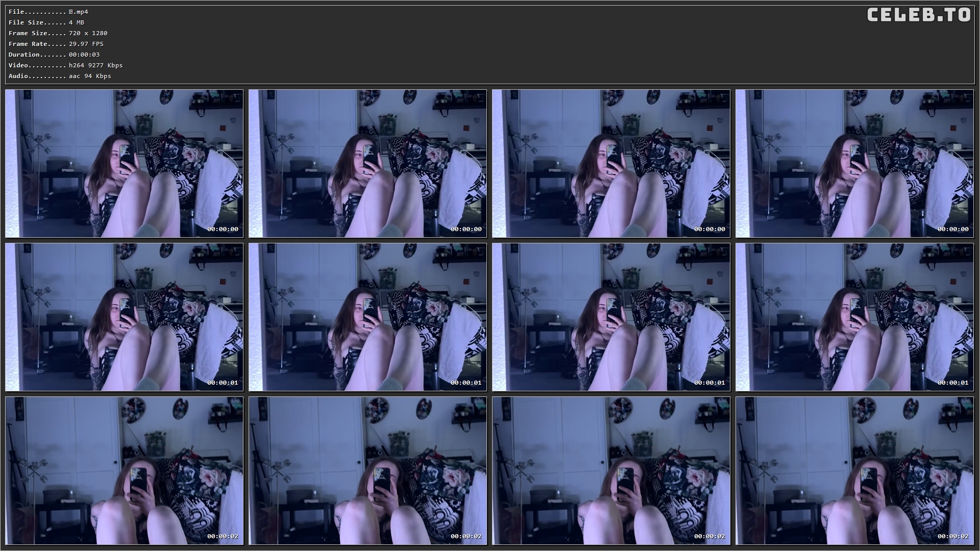The image size is (980, 551).
Task: Click the Video h264 9277 Kbps text
Action: (x=65, y=65)
